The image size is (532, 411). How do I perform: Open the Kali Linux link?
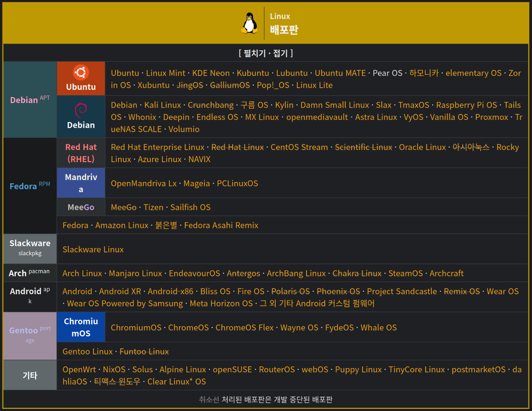[x=163, y=105]
